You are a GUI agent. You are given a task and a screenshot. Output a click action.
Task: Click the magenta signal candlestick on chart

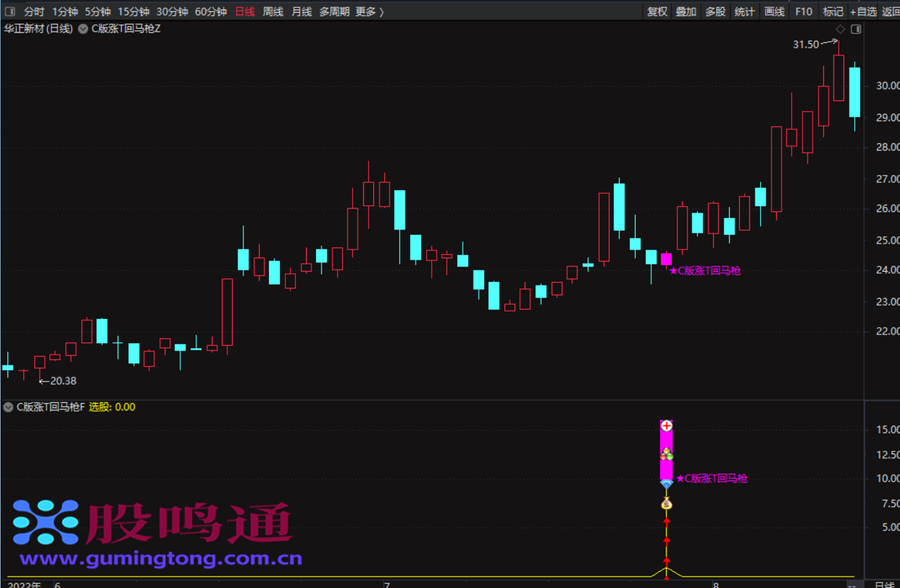667,259
